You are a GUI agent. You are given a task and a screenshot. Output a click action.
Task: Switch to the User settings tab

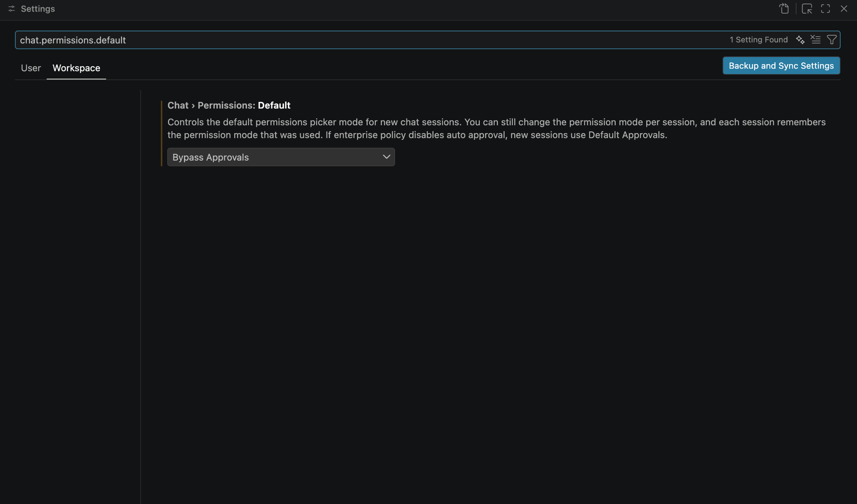click(31, 68)
